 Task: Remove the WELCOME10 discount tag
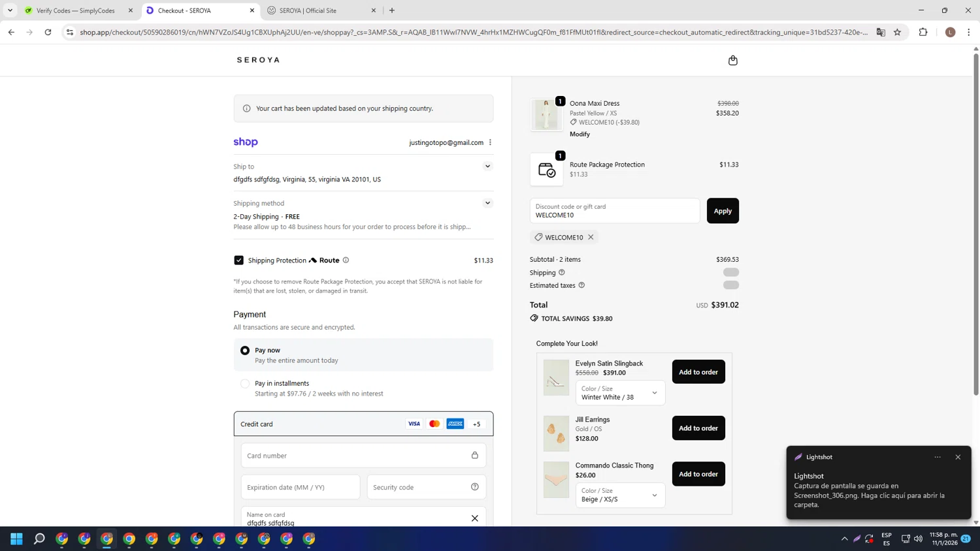coord(591,237)
